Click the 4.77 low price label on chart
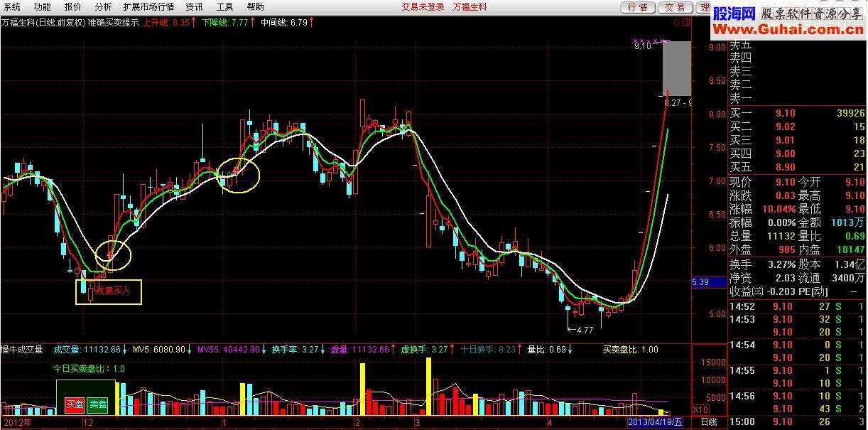This screenshot has height=430, width=868. tap(584, 330)
